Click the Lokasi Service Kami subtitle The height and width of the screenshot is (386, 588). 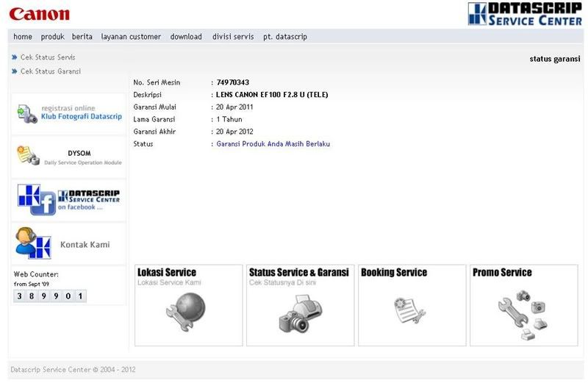click(169, 282)
